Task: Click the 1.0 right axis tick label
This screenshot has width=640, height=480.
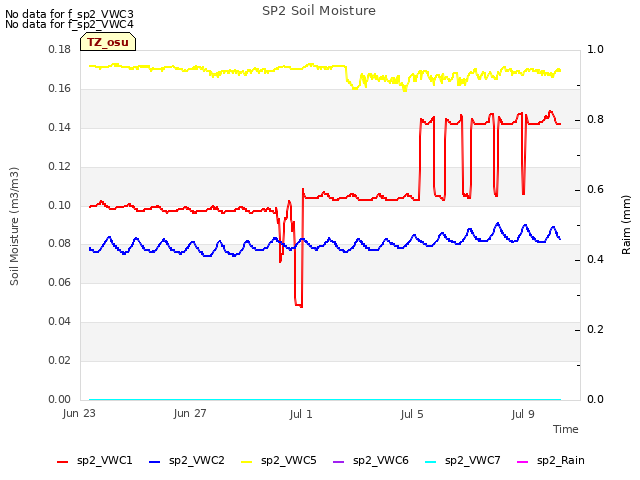Action: [595, 49]
